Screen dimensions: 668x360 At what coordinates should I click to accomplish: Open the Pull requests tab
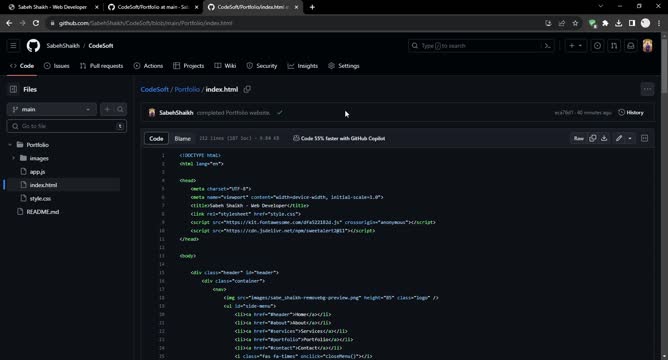[x=101, y=66]
